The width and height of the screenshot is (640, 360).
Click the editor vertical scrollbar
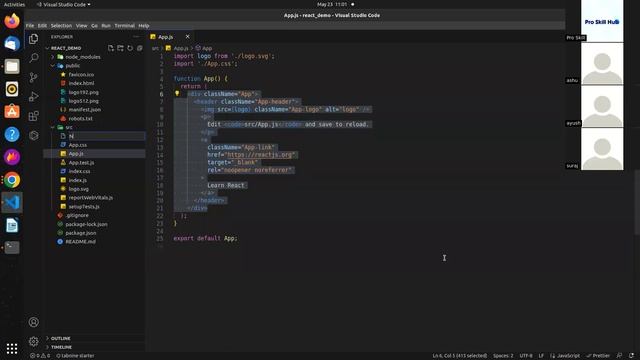coord(637,202)
